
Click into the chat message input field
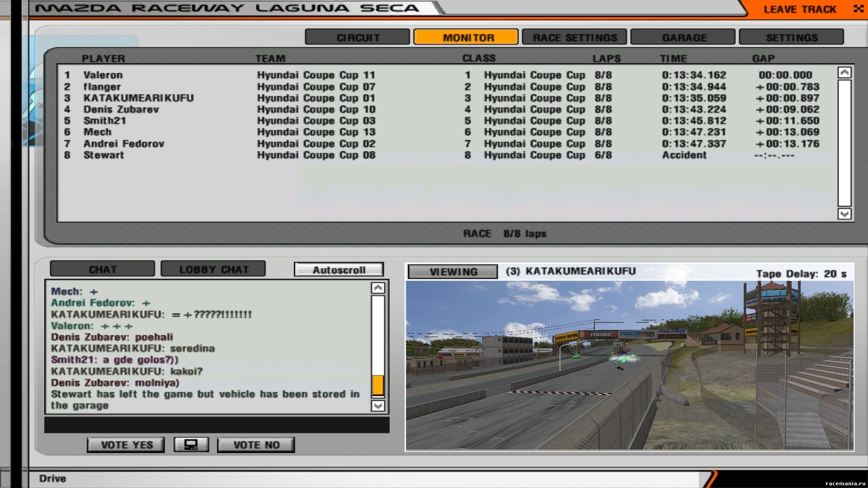217,425
